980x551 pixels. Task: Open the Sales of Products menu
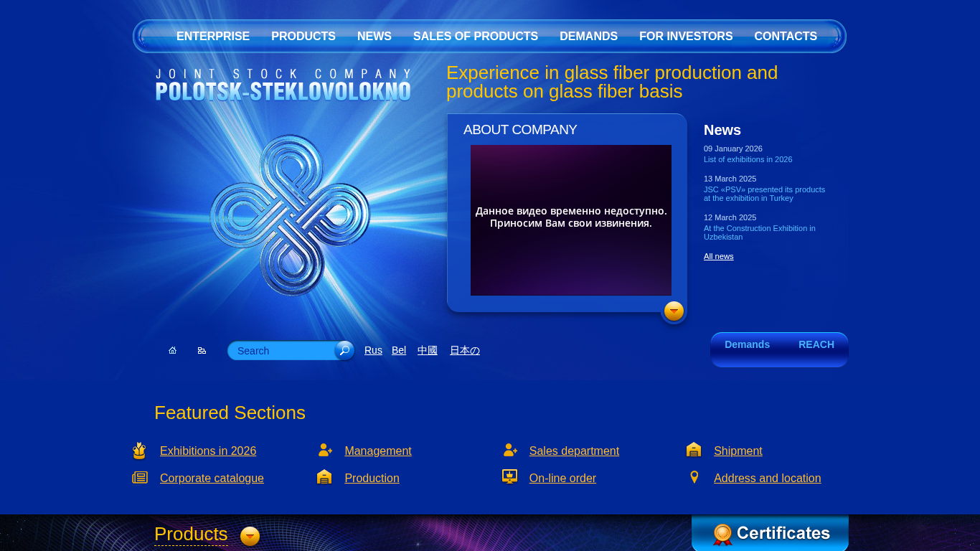[x=476, y=36]
